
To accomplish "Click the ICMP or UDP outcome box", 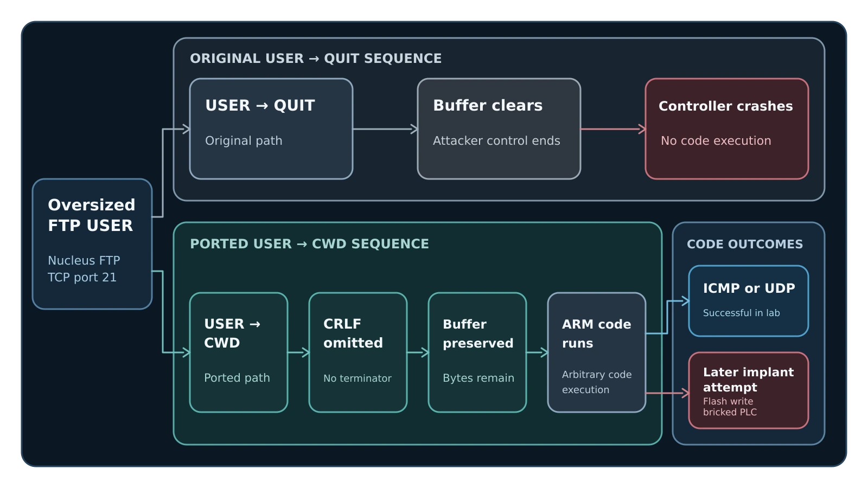I will [x=749, y=301].
